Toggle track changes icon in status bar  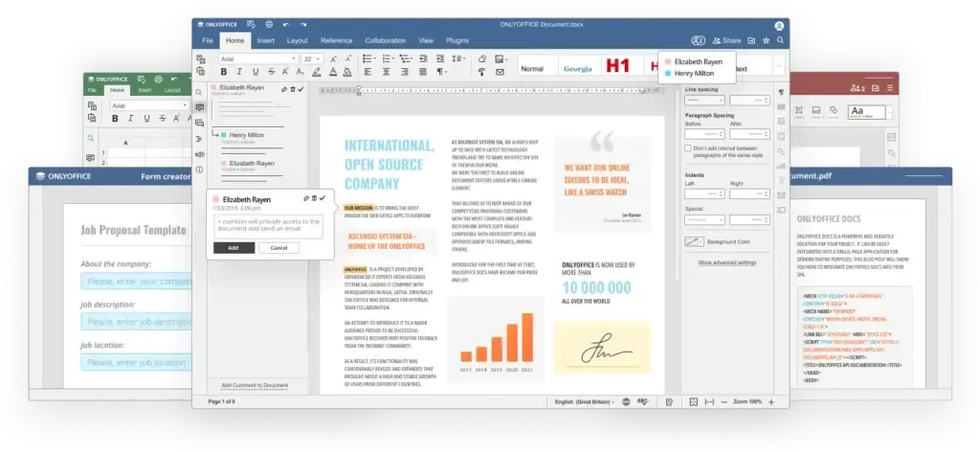pyautogui.click(x=669, y=402)
